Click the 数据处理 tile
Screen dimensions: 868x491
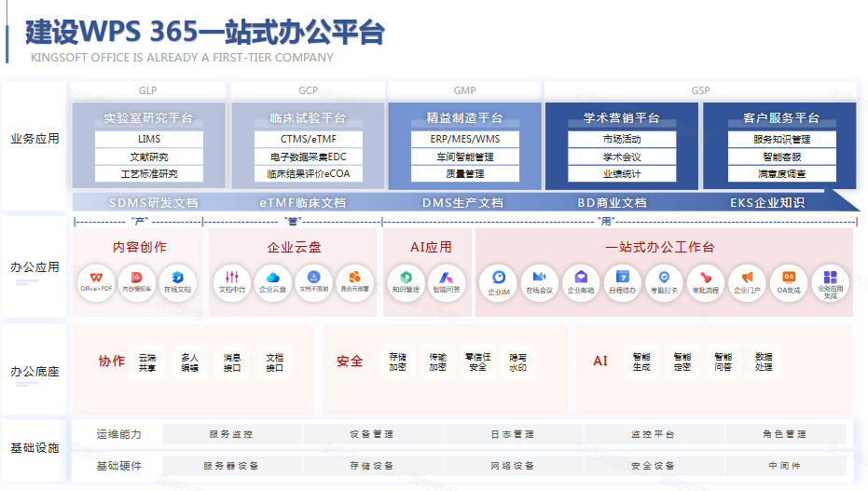[x=764, y=361]
